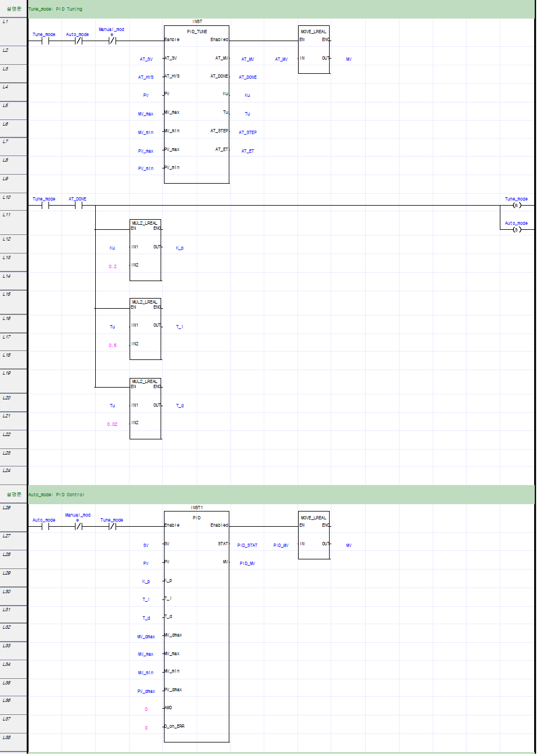The height and width of the screenshot is (756, 537).
Task: Select the MUL2_LREAL block outputting T_d
Action: (145, 407)
